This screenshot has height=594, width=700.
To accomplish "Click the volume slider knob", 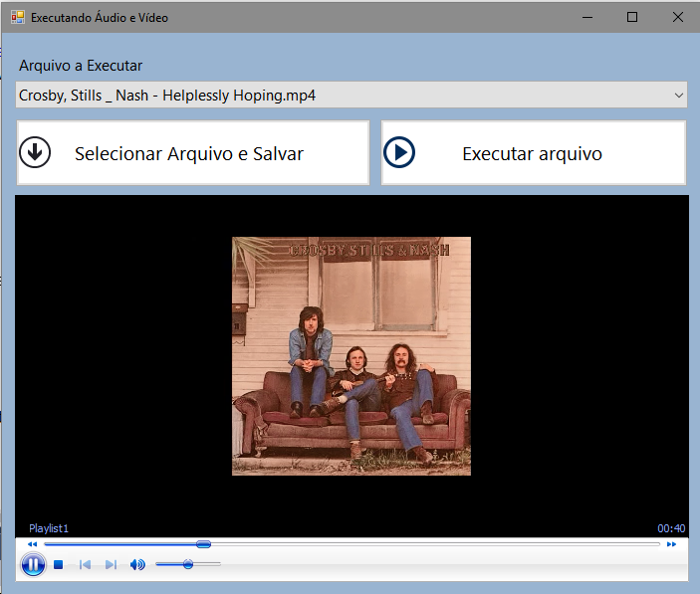I will tap(188, 564).
